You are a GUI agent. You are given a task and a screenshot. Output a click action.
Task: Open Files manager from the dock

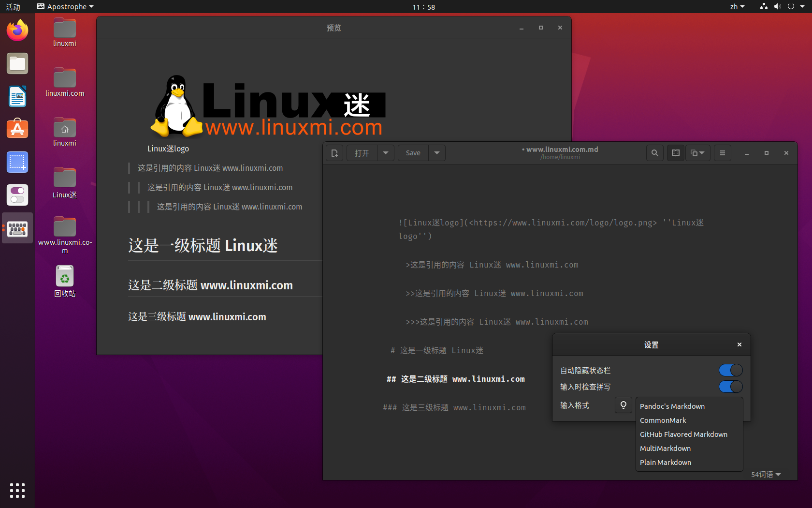pyautogui.click(x=17, y=63)
